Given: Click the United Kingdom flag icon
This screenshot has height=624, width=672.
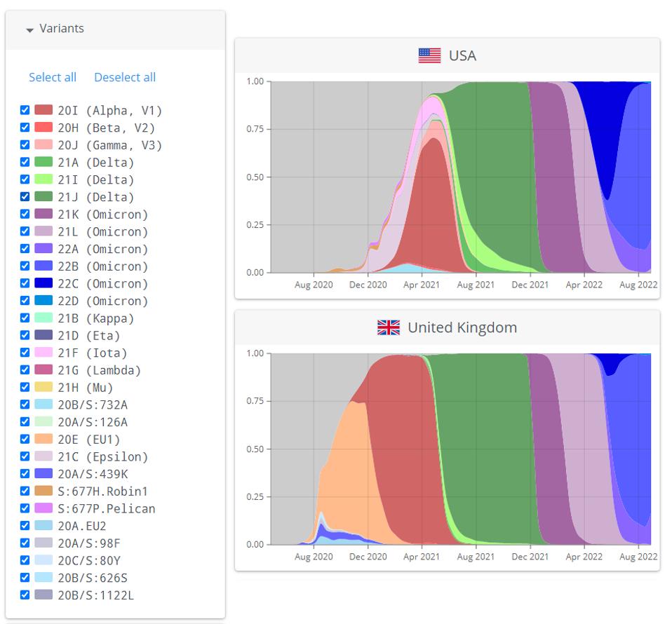Looking at the screenshot, I should coord(388,327).
